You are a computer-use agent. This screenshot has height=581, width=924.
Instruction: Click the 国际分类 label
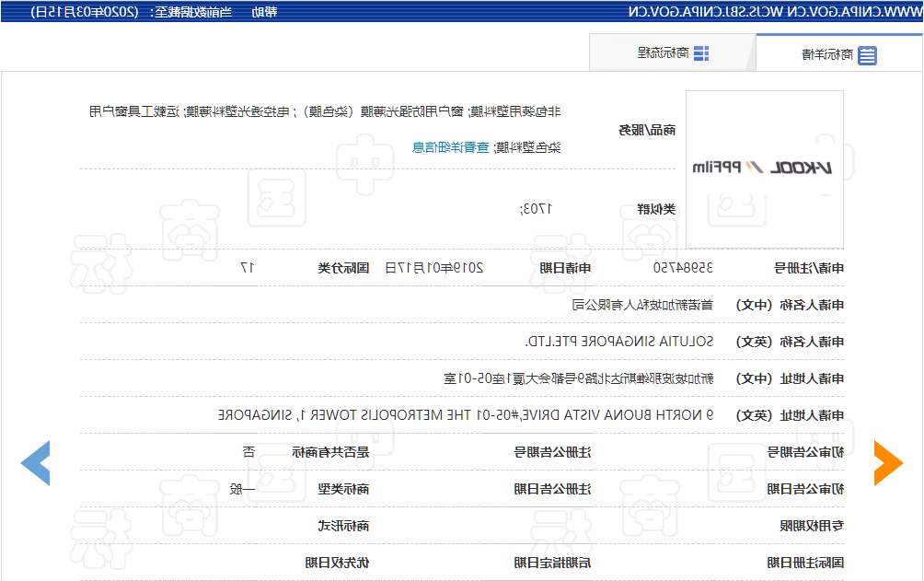pyautogui.click(x=343, y=268)
